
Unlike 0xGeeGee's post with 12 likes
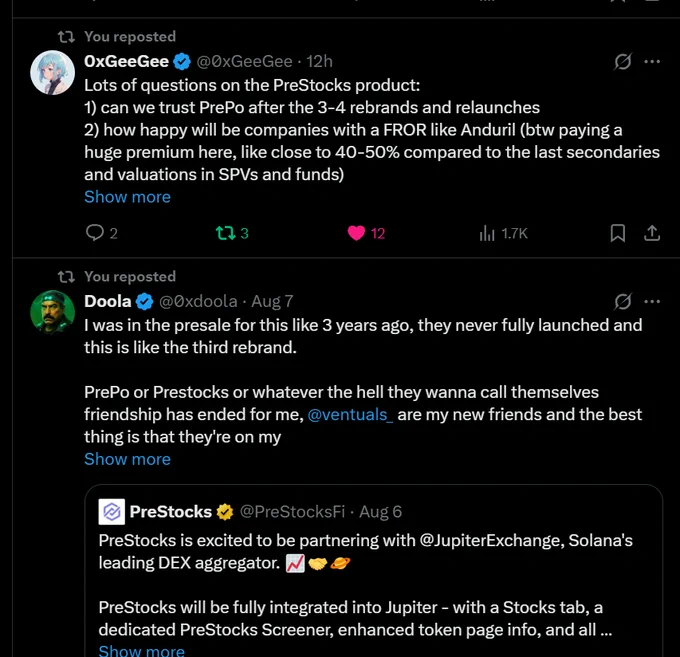(x=366, y=233)
